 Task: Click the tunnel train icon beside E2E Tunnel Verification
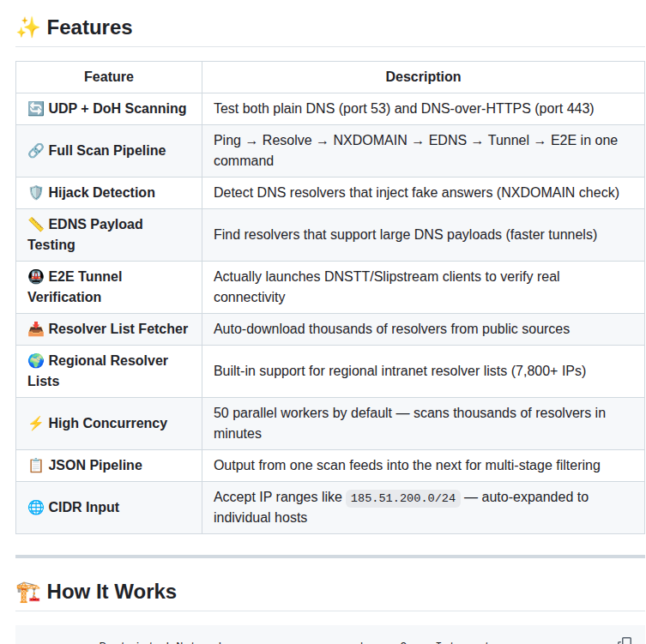(x=36, y=277)
